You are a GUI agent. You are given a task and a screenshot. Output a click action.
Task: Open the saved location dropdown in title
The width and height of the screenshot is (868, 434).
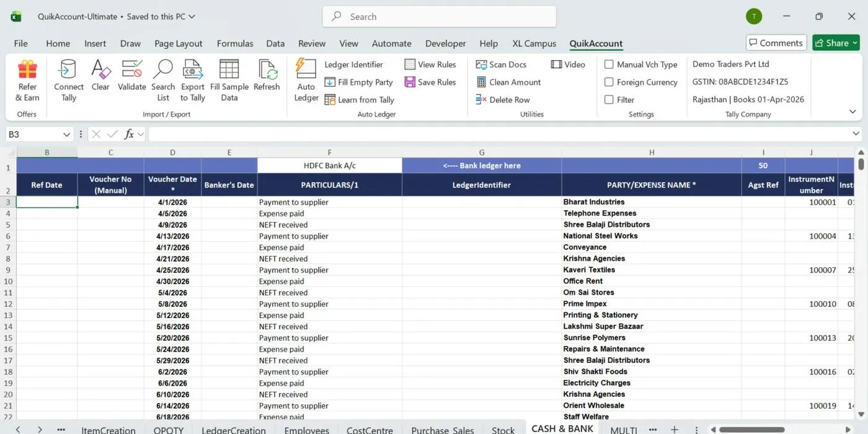pos(192,17)
